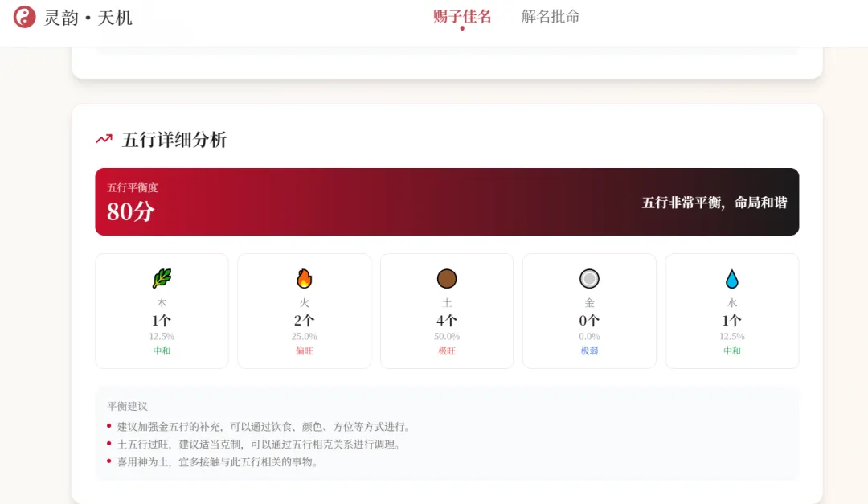
Task: Click the 0个 count in the 金 card
Action: tap(589, 321)
